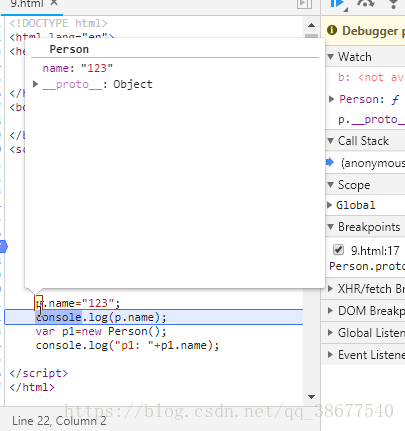Screen dimensions: 405x431
Task: Click the current call frame arrow icon
Action: coord(330,162)
